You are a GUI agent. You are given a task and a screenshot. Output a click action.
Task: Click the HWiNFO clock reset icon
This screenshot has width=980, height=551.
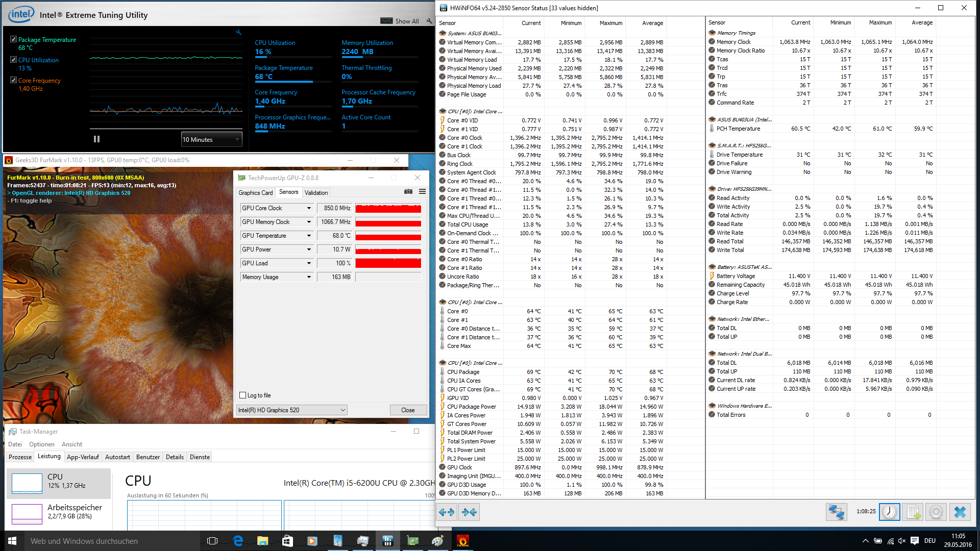[890, 512]
